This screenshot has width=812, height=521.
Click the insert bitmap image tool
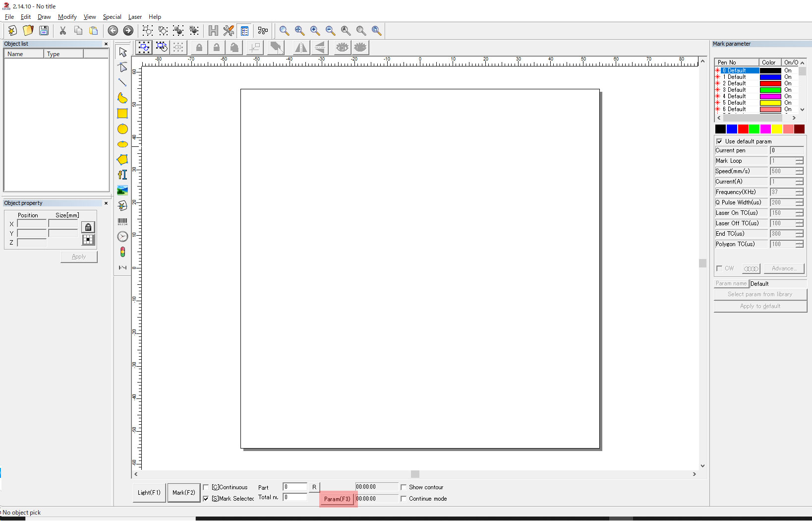pos(122,190)
